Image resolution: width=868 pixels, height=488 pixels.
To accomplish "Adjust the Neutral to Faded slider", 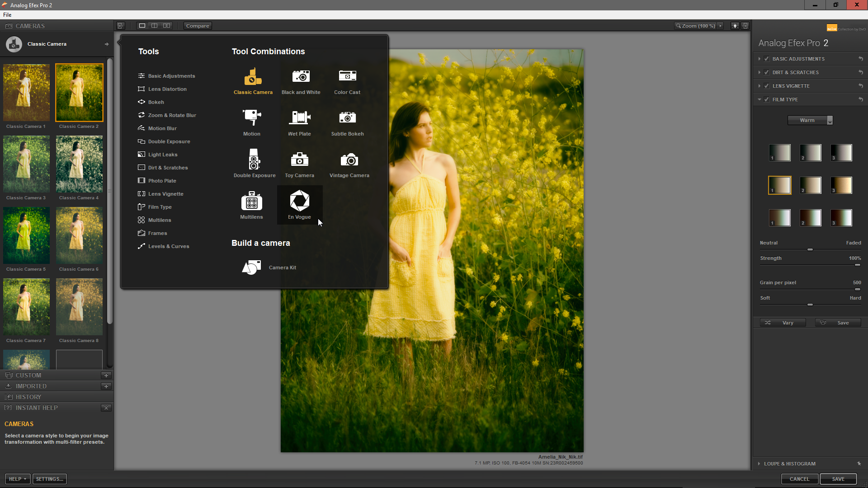I will pyautogui.click(x=810, y=249).
